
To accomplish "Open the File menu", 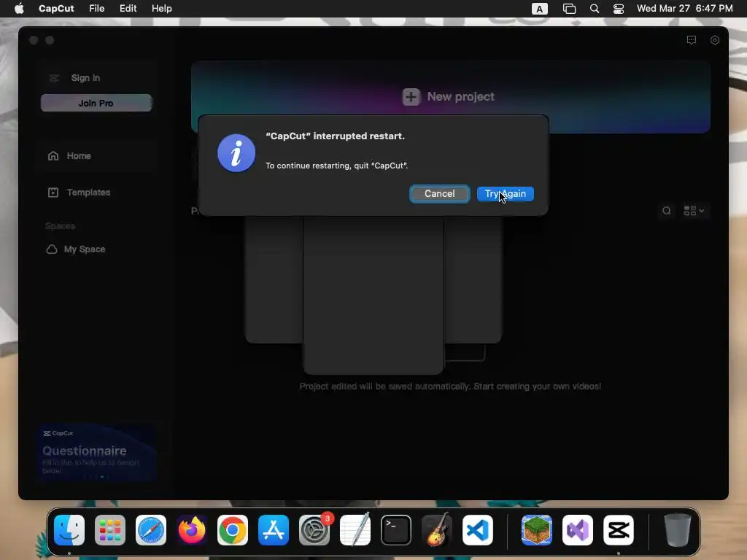I will point(97,9).
